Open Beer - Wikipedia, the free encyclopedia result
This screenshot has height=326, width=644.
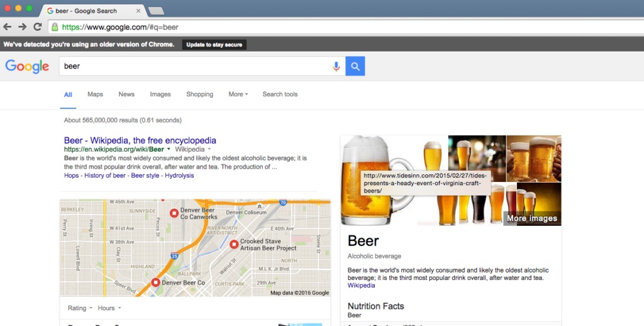(140, 140)
